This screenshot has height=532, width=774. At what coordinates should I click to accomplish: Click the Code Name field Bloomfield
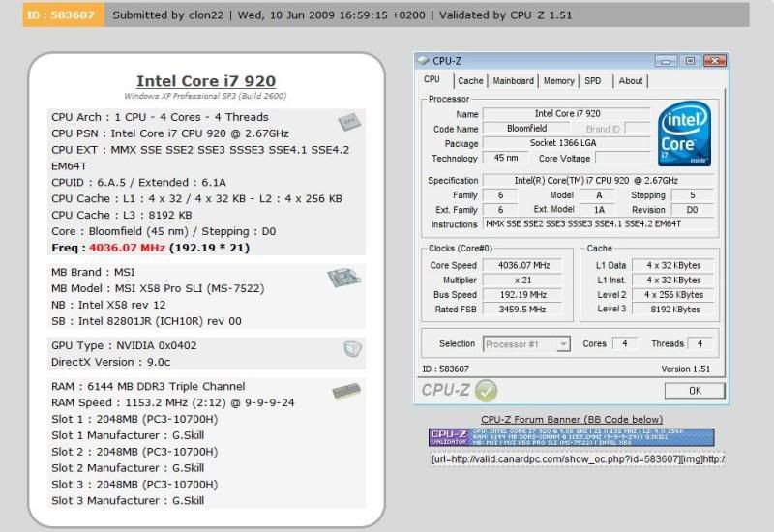pos(526,129)
